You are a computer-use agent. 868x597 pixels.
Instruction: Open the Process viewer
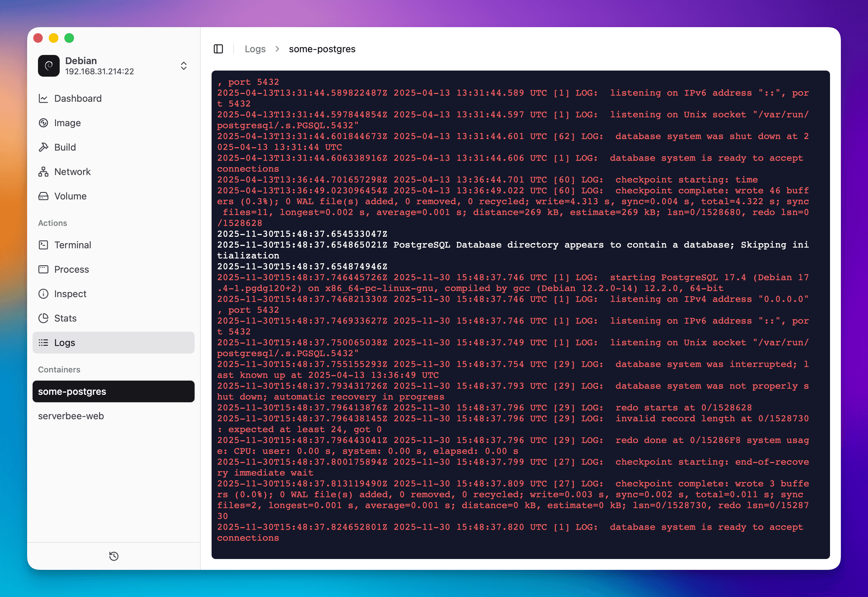pos(71,269)
